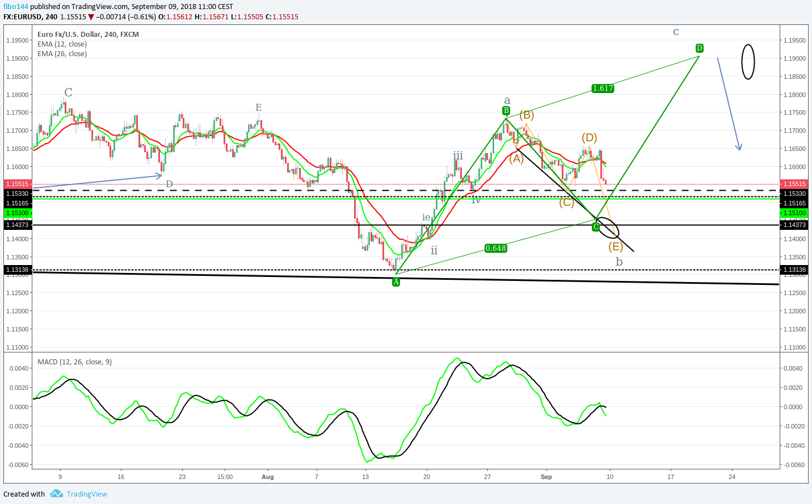Click the 'EMA (26, close)' indicator legend
Image resolution: width=812 pixels, height=504 pixels.
[x=62, y=54]
